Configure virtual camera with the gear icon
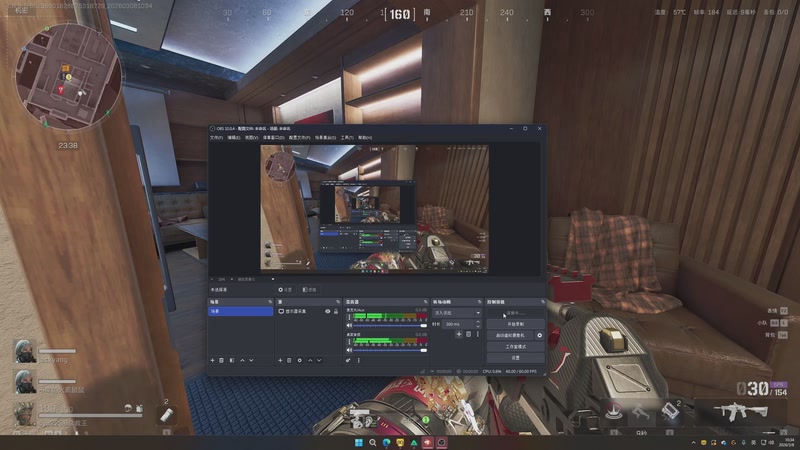The image size is (800, 450). pyautogui.click(x=539, y=335)
